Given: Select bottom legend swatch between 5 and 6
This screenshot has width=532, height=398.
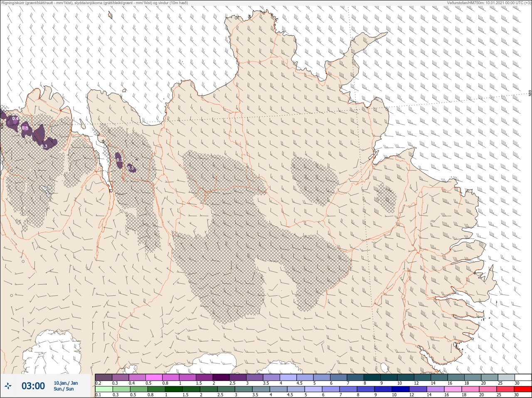Looking at the screenshot, I should pyautogui.click(x=313, y=389).
